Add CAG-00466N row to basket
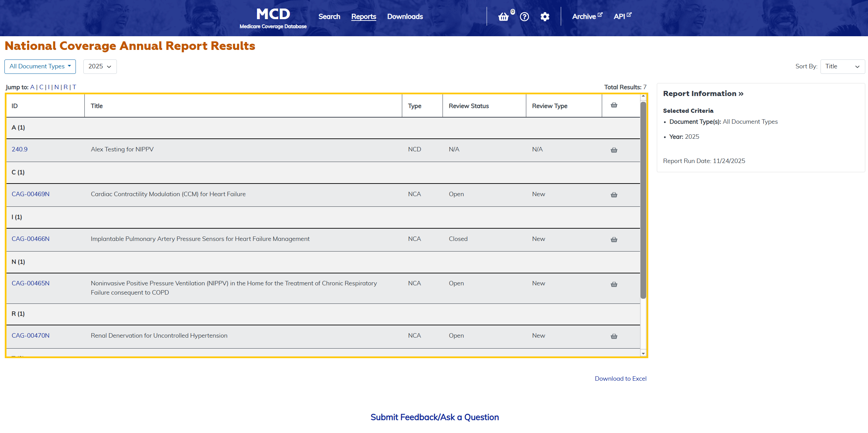 tap(614, 240)
